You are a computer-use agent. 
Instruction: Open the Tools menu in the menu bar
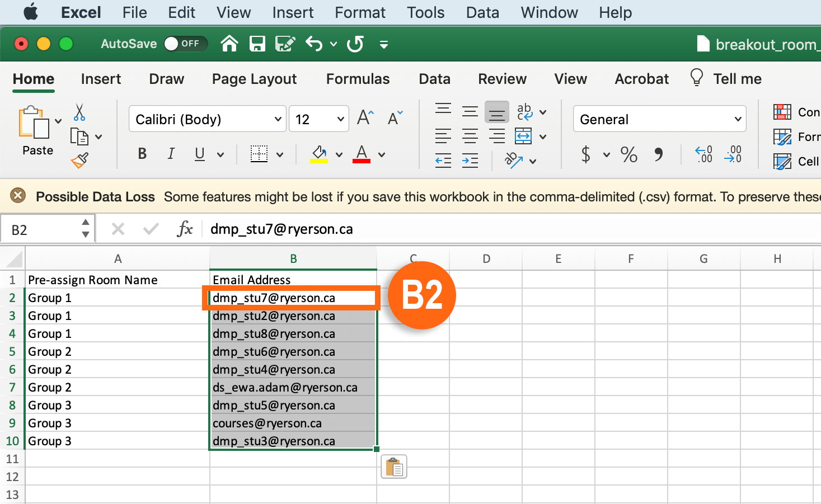pos(425,12)
